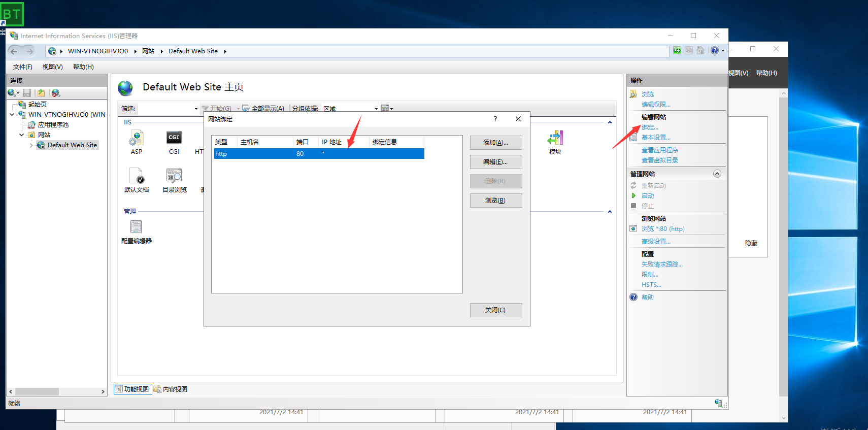Click the 筛选 filter input field
This screenshot has width=868, height=430.
pyautogui.click(x=165, y=109)
